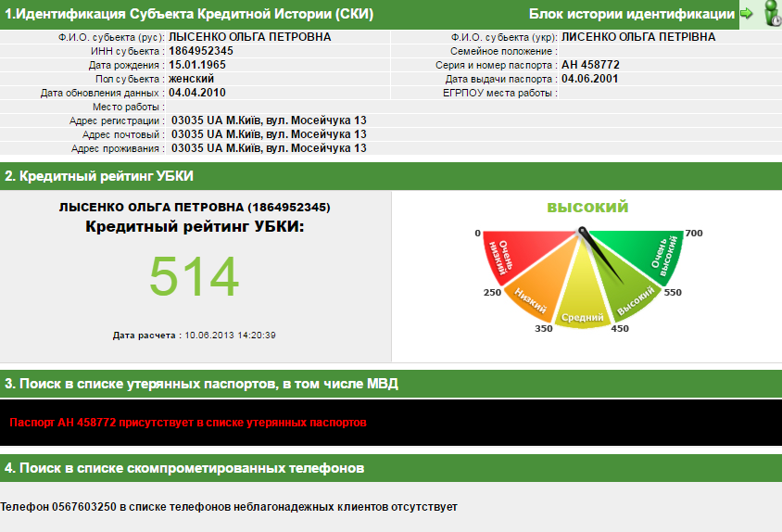Viewport: 782px width, 532px height.
Task: Click the lost passports search section header
Action: point(201,383)
